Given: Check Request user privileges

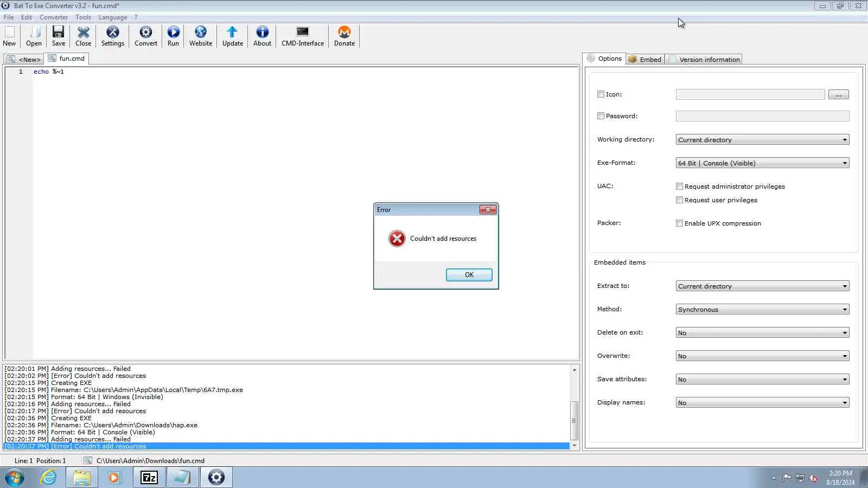Looking at the screenshot, I should click(679, 200).
